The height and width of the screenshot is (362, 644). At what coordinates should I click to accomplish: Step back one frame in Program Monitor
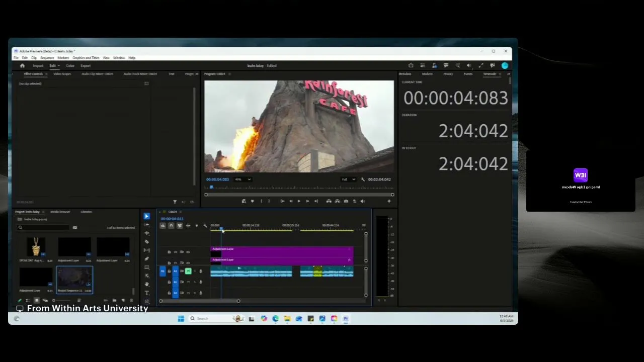pyautogui.click(x=290, y=201)
